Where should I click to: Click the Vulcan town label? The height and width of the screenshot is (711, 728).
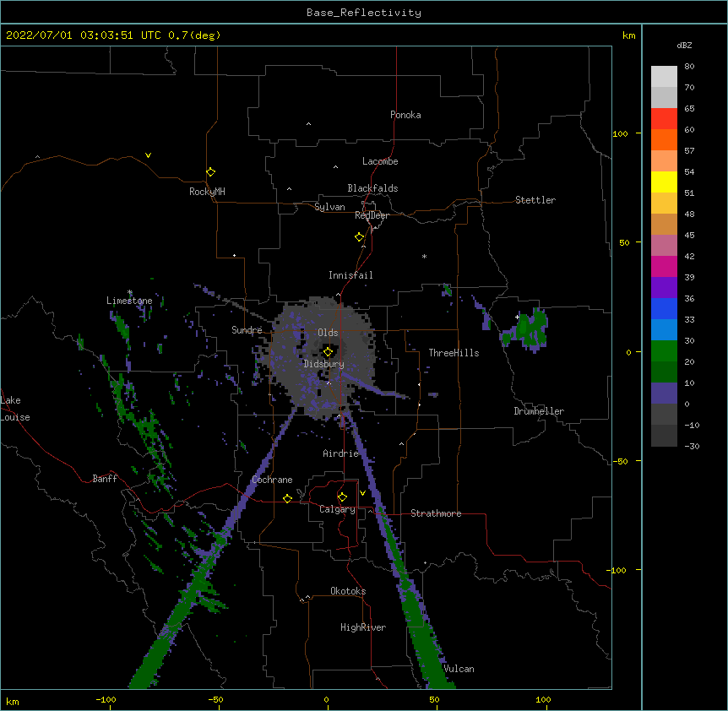459,669
